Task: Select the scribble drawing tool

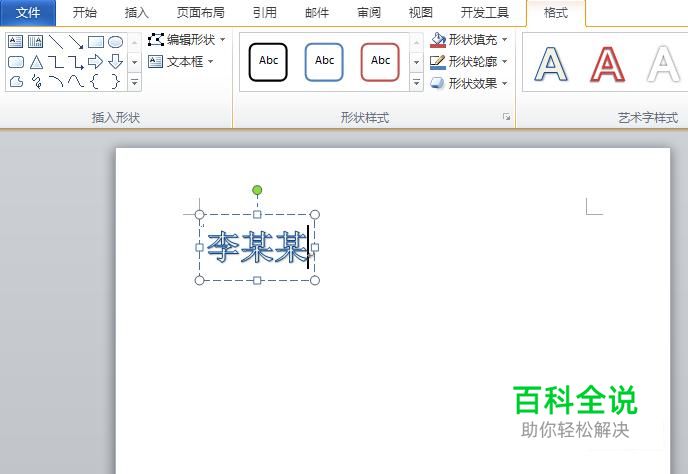Action: (x=37, y=82)
